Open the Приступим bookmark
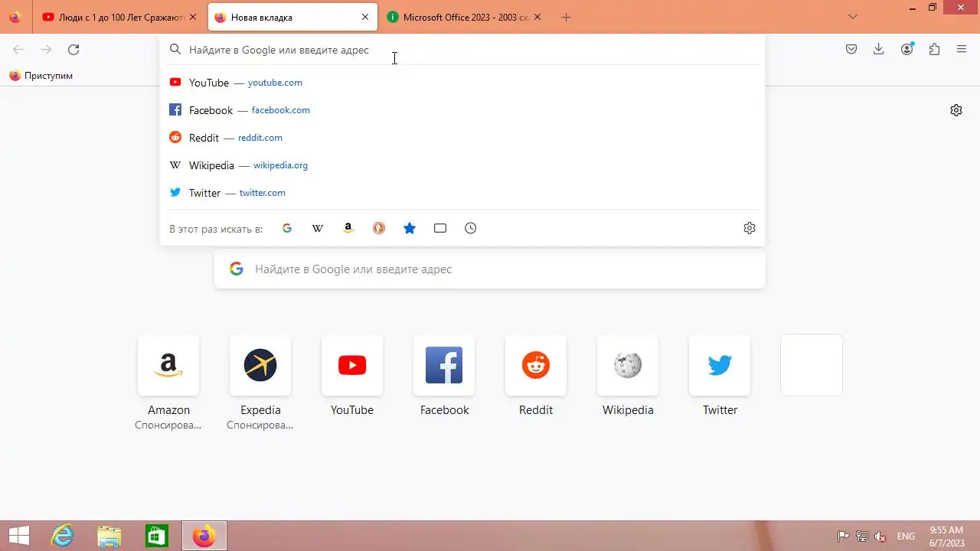The height and width of the screenshot is (551, 980). pyautogui.click(x=41, y=76)
